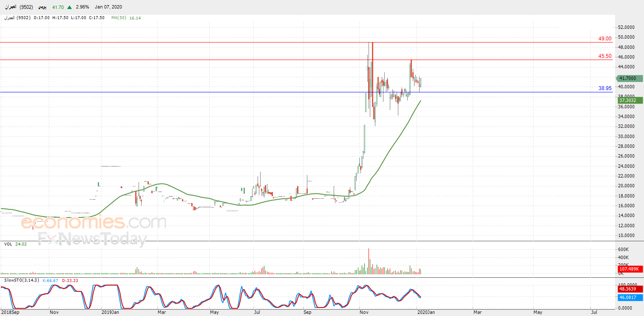Click the O:17.00 open value
Image resolution: width=644 pixels, height=316 pixels.
[x=42, y=18]
